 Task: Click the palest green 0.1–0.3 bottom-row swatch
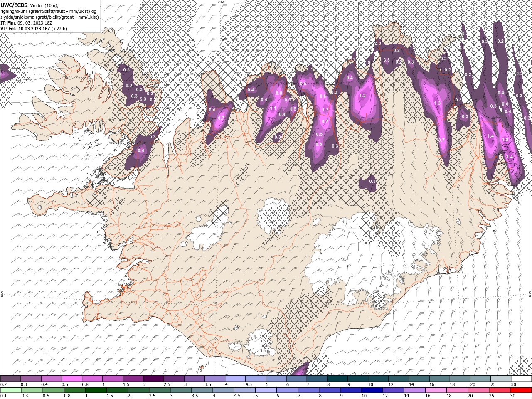tap(11, 390)
